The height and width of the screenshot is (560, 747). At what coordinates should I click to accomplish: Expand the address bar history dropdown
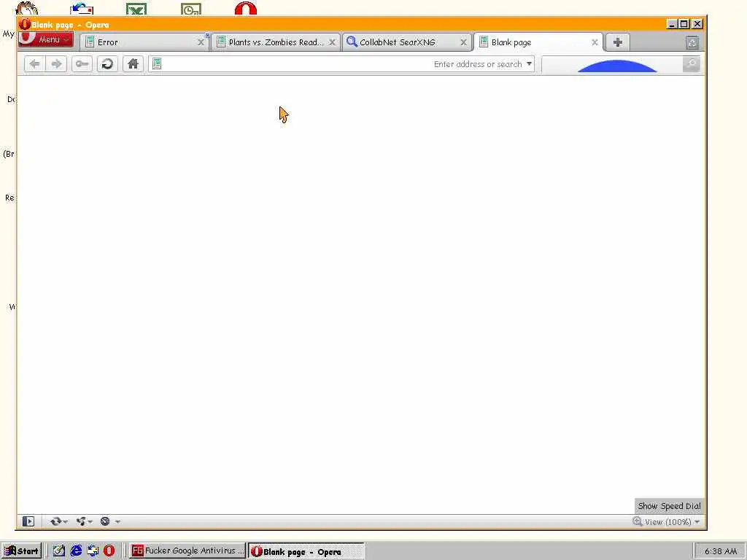pyautogui.click(x=529, y=64)
